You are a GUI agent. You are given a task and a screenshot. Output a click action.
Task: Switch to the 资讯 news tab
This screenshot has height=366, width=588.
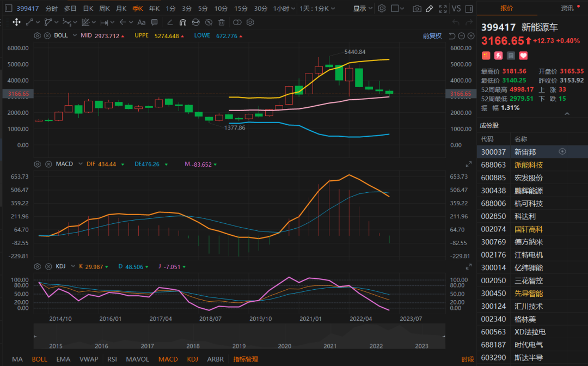(567, 8)
